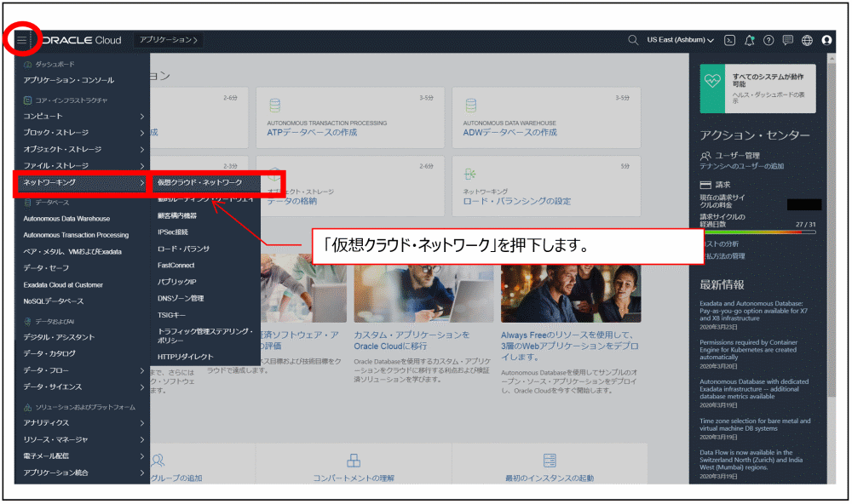Open the Cloud Shell icon
The image size is (852, 504).
tap(730, 40)
